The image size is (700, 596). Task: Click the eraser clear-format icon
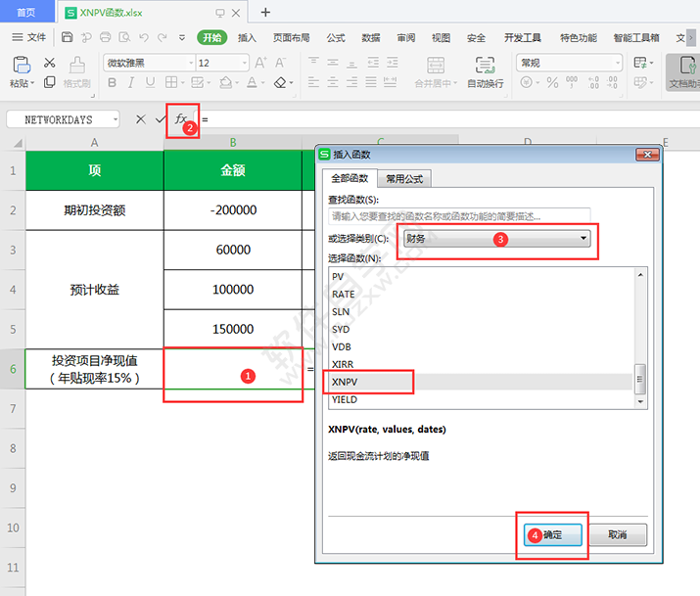pos(280,82)
